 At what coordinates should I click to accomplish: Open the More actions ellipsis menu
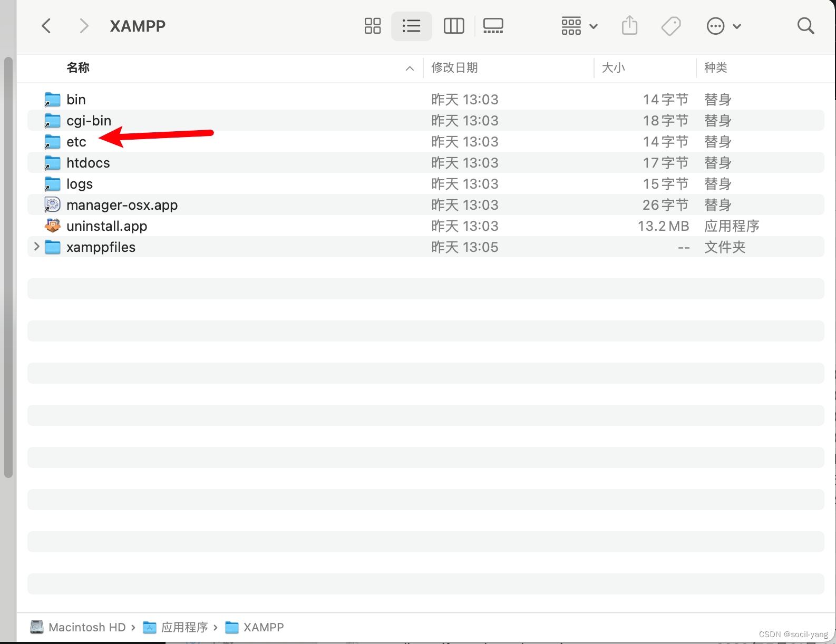pyautogui.click(x=724, y=26)
